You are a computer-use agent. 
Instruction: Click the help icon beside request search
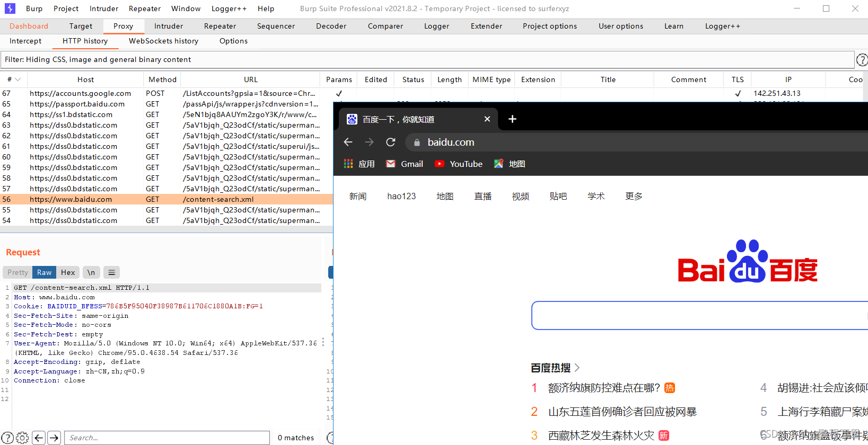pyautogui.click(x=7, y=438)
